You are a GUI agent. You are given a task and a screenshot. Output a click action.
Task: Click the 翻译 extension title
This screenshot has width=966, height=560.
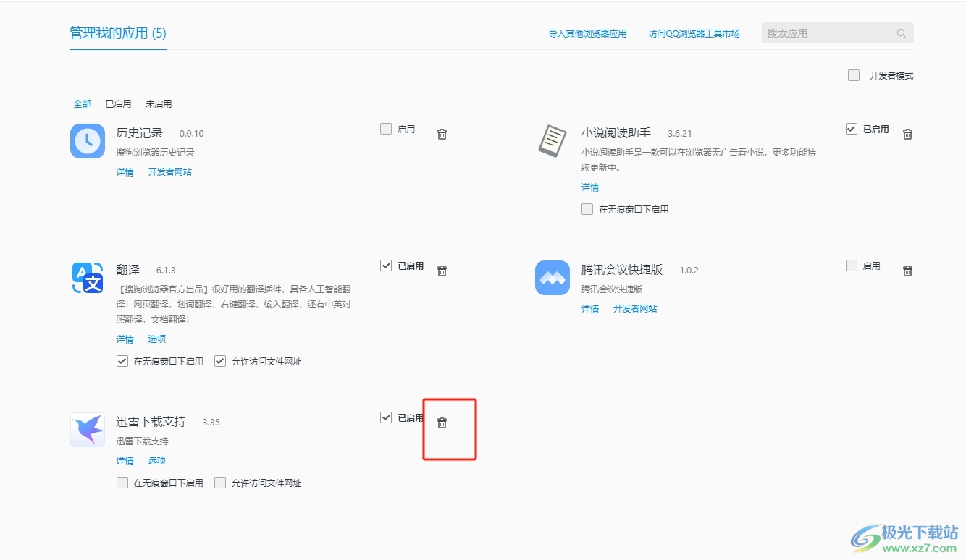128,270
